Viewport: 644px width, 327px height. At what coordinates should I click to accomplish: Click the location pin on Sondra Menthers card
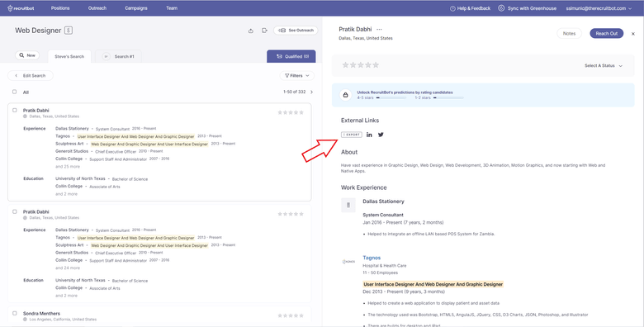coord(25,320)
